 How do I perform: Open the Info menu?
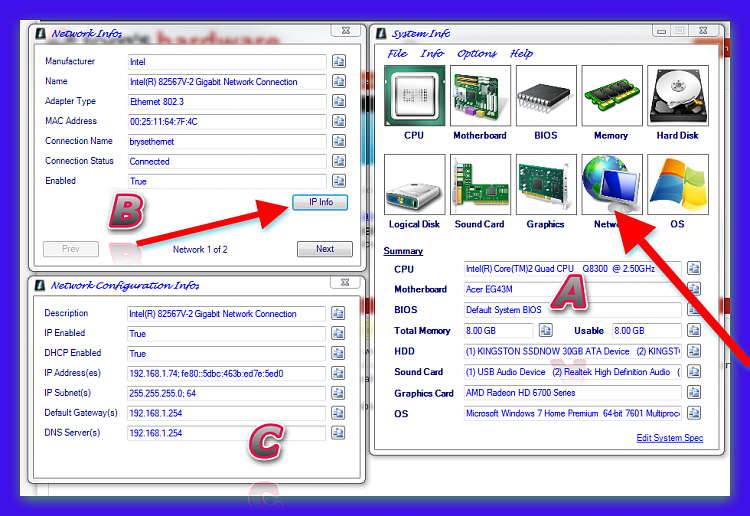point(432,54)
